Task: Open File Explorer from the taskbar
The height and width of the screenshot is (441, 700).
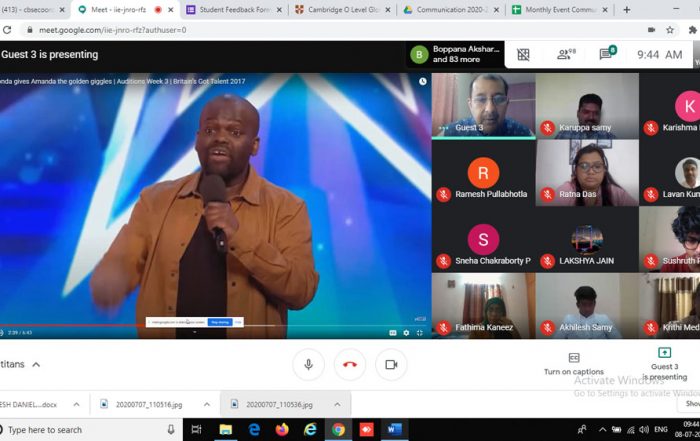Action: tap(225, 430)
